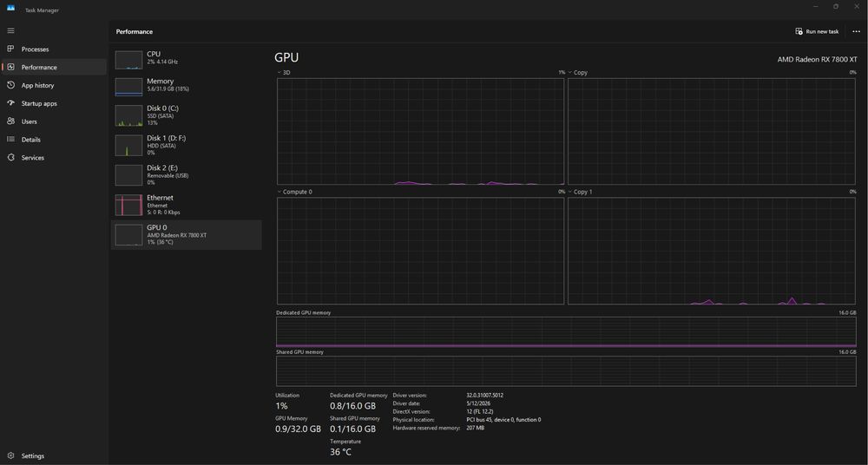Select the GPU 0 graph thumbnail

pos(128,235)
